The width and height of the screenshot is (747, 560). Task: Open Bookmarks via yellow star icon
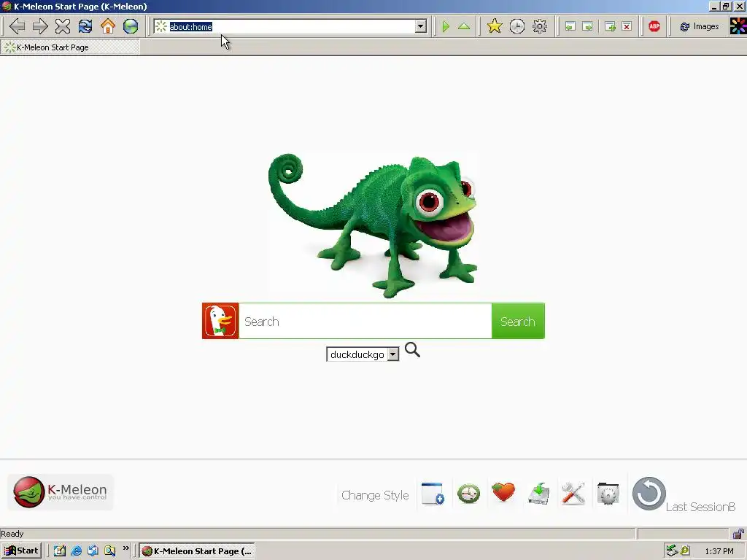click(495, 26)
